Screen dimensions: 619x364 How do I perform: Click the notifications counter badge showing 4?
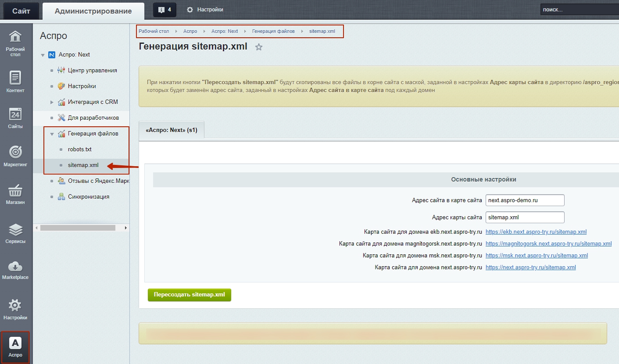[x=165, y=10]
